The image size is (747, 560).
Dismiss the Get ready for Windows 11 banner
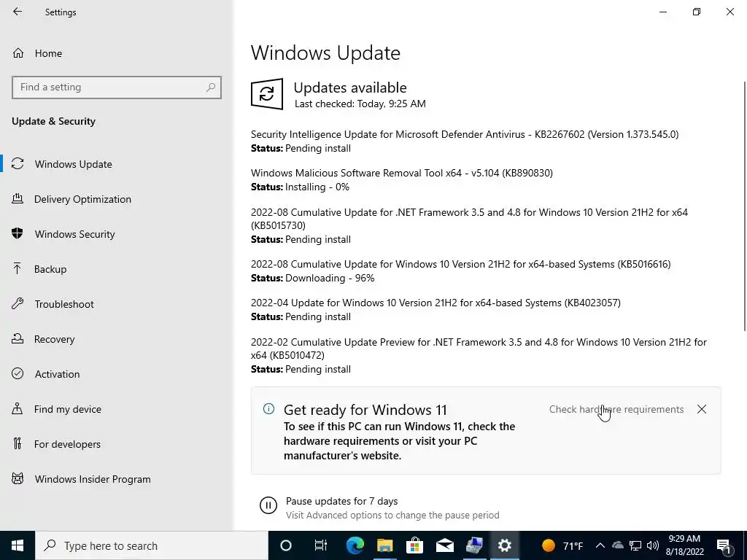(701, 409)
